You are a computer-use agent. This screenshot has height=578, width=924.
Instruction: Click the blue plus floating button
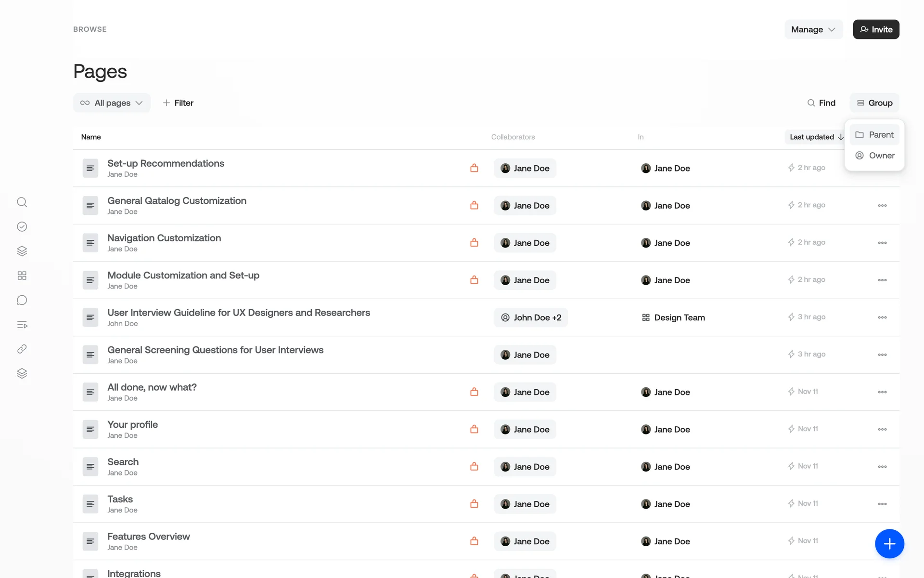coord(889,544)
